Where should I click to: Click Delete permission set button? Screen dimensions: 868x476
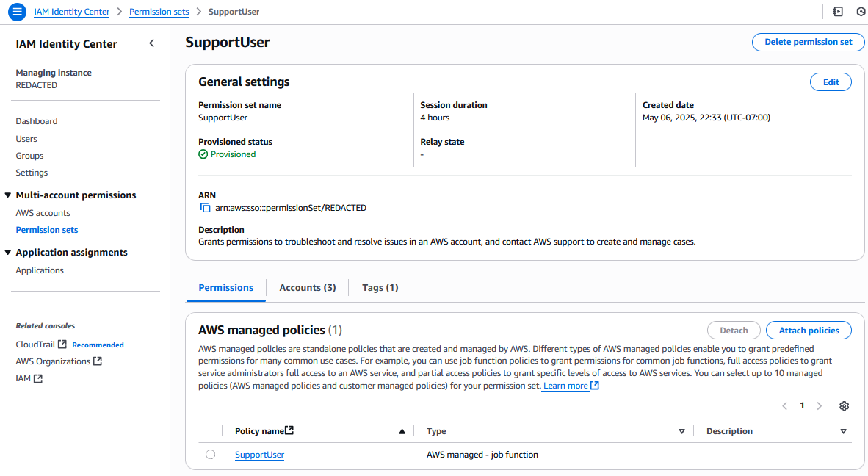point(809,42)
